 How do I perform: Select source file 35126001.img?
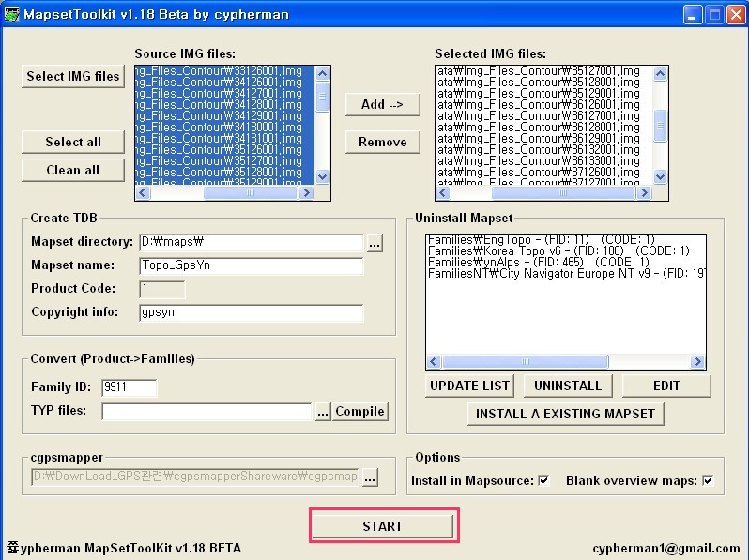(x=219, y=149)
